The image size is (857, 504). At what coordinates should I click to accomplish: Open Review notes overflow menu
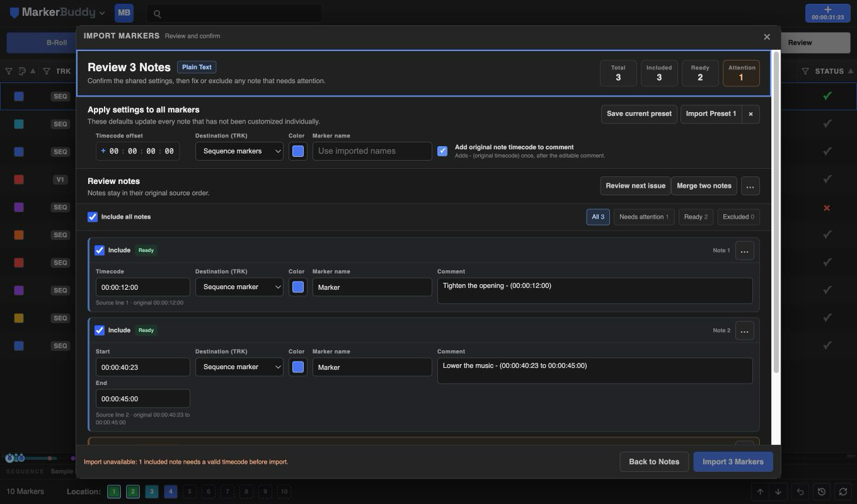click(750, 186)
